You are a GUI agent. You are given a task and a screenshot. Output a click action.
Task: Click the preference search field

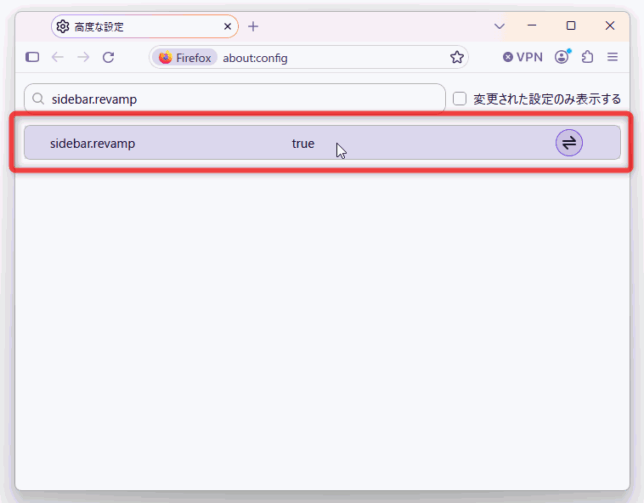tap(235, 99)
